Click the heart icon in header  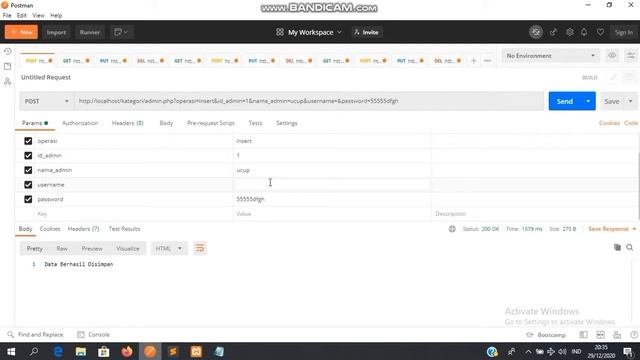(x=600, y=32)
